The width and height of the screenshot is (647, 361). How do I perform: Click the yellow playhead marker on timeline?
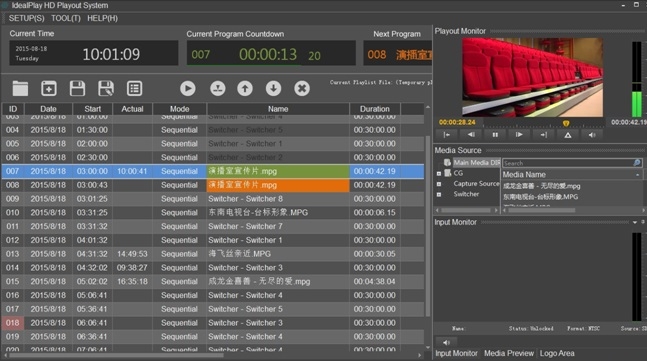566,123
